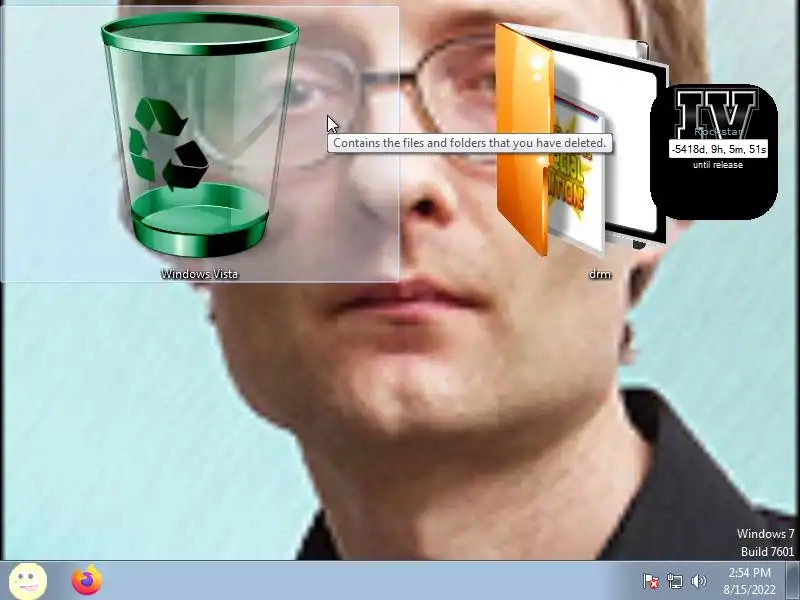
Task: Click the "until release" gadget text
Action: tap(718, 165)
